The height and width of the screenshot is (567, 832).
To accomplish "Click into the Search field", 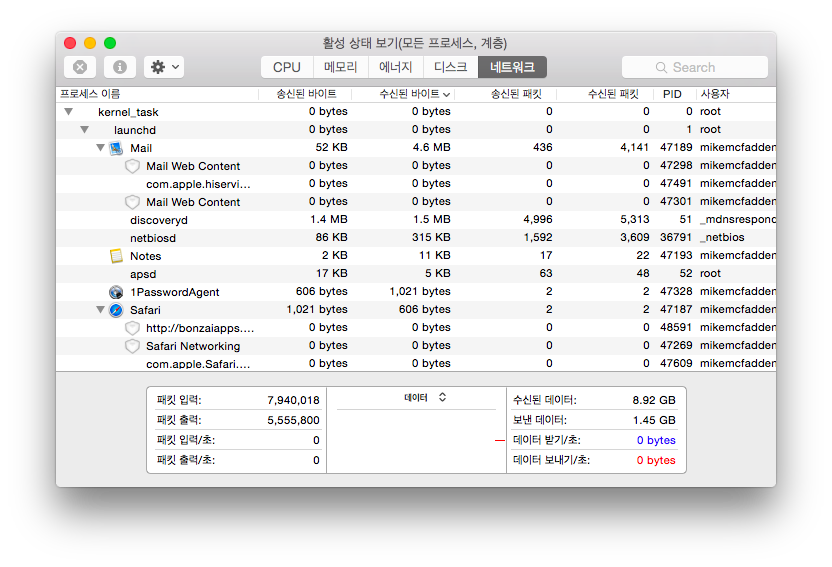I will coord(695,67).
